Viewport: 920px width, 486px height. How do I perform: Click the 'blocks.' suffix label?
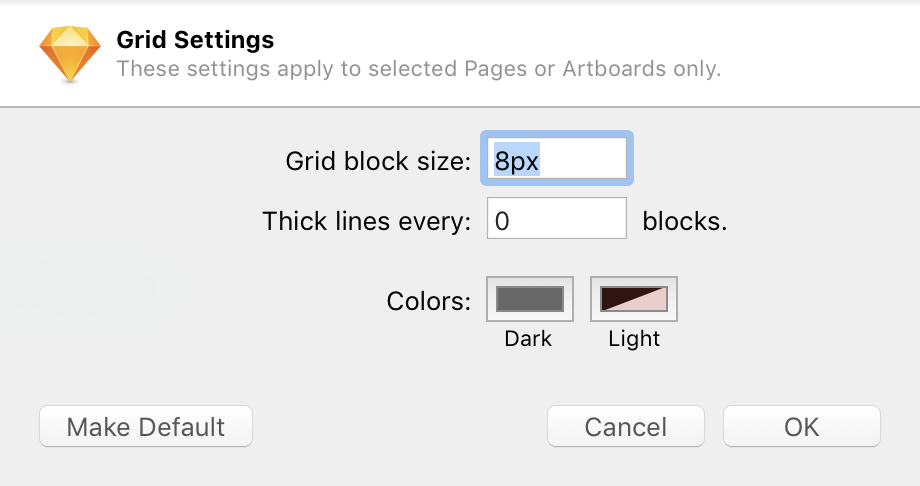684,221
